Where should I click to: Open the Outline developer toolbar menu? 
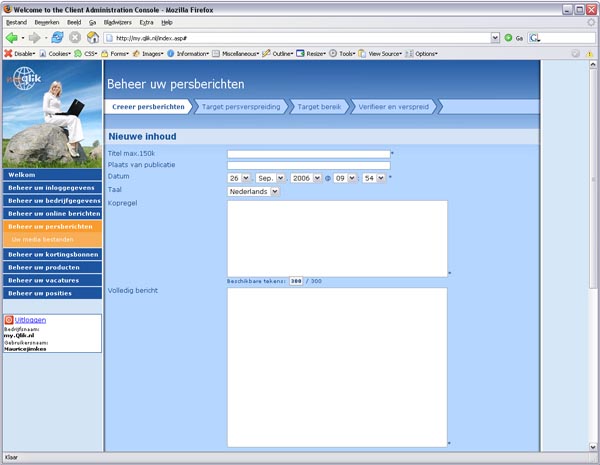point(279,53)
